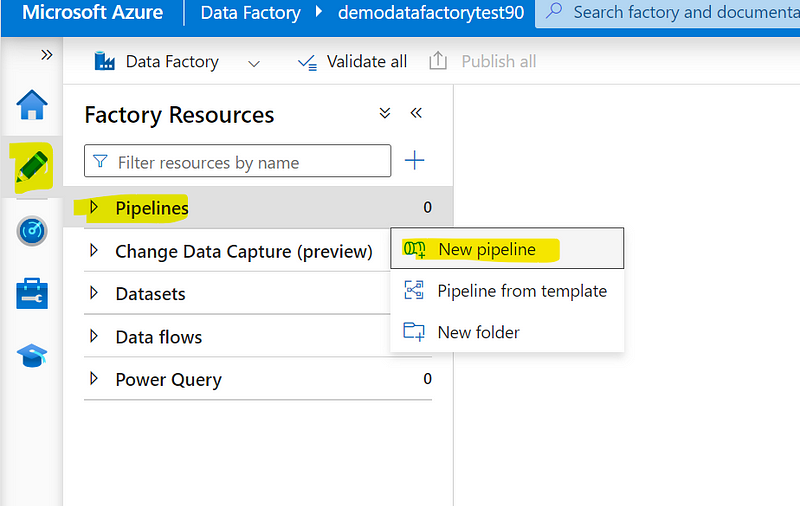This screenshot has height=506, width=800.
Task: Focus the Filter resources by name field
Action: click(237, 161)
